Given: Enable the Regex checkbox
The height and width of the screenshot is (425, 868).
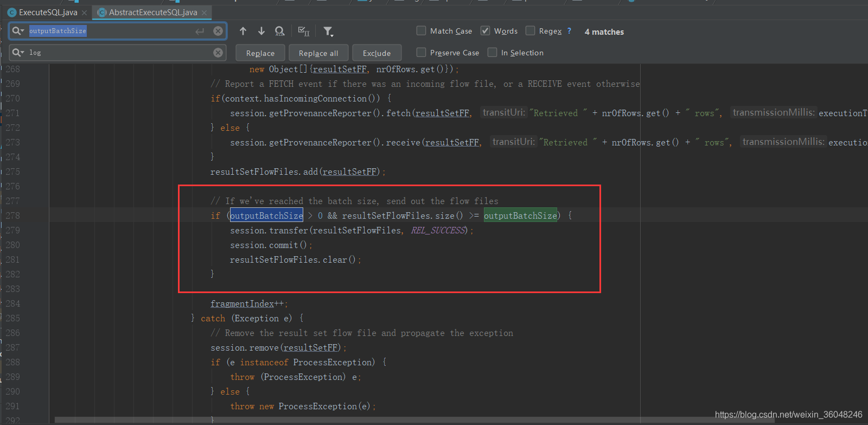Looking at the screenshot, I should click(x=531, y=30).
